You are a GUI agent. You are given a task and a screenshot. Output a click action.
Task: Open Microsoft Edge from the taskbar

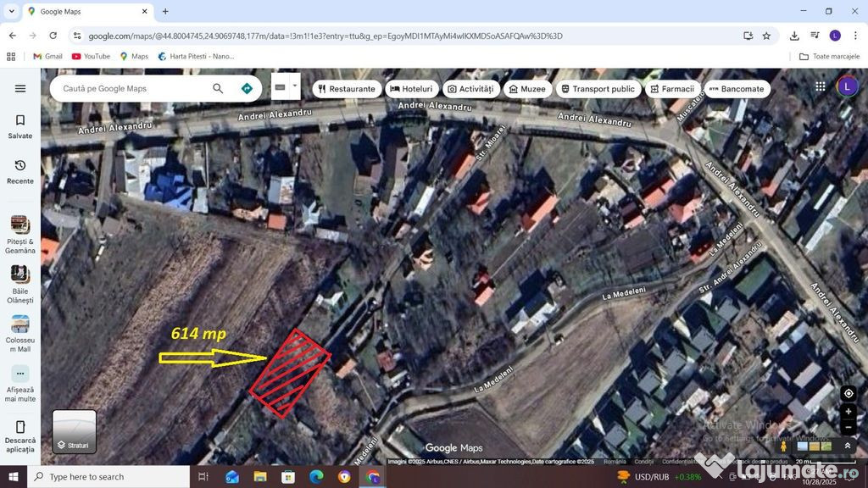pos(316,477)
